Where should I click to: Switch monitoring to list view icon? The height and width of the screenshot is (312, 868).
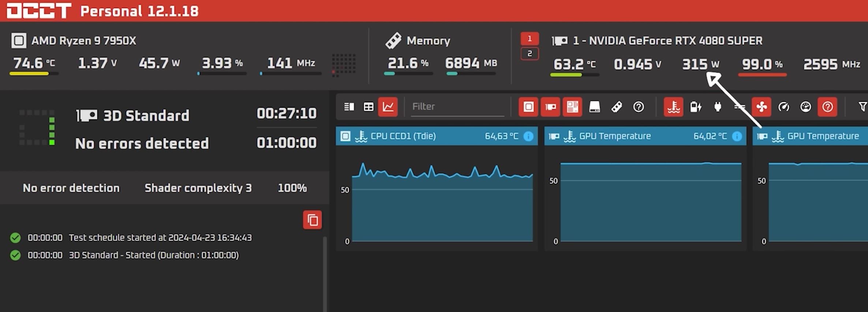click(349, 107)
